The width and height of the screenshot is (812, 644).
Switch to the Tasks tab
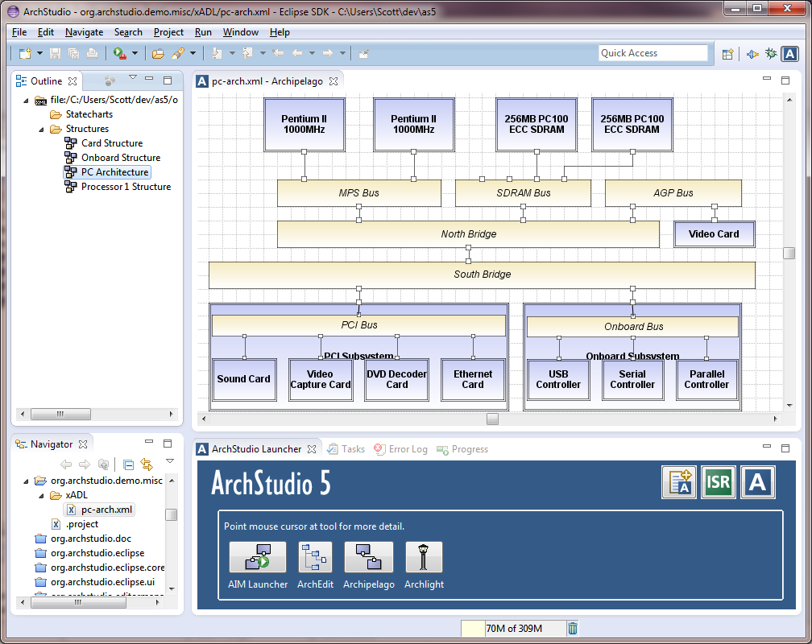346,449
